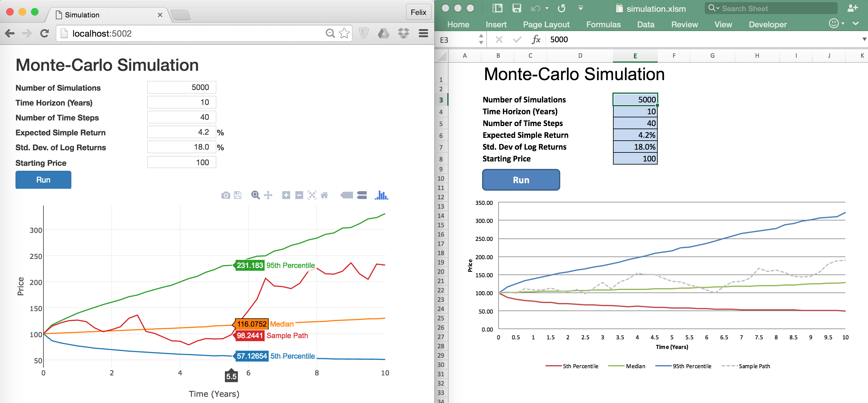Download plot as PNG camera icon

(226, 195)
